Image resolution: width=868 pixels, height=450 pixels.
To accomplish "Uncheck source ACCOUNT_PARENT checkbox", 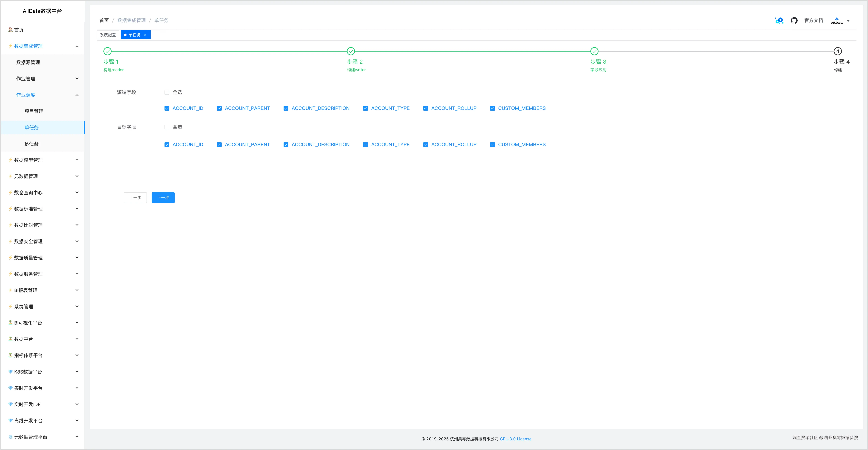I will pos(219,109).
